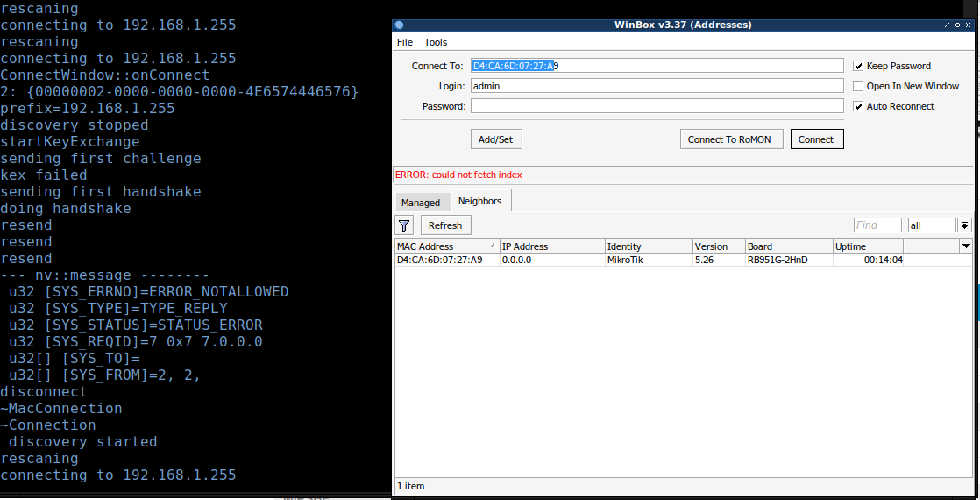Toggle the Auto Reconnect checkbox
Screen dimensions: 980x500
point(858,106)
